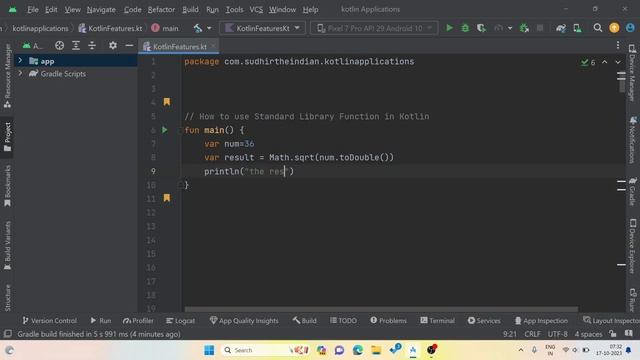Screen dimensions: 640x360
Task: Open the Build menu
Action: 190,9
